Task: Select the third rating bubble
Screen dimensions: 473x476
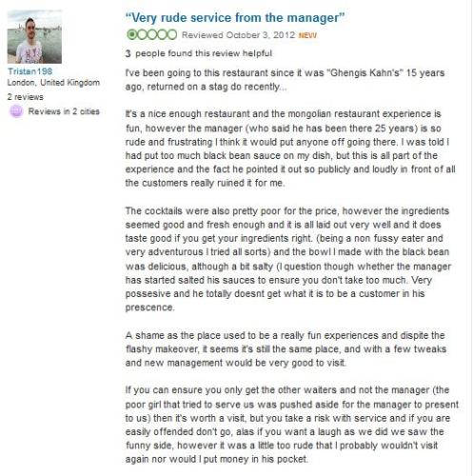Action: tap(152, 34)
